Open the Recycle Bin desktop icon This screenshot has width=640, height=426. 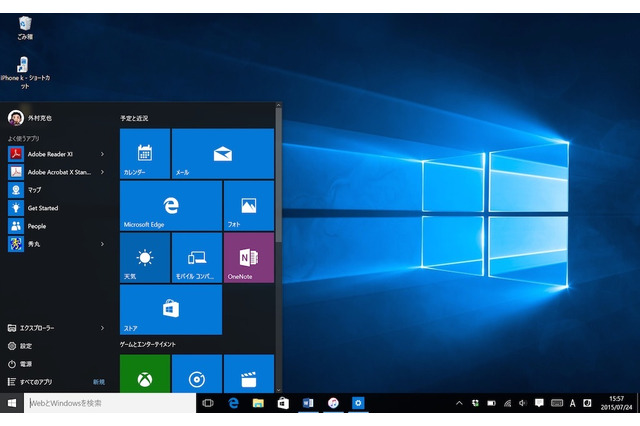25,28
